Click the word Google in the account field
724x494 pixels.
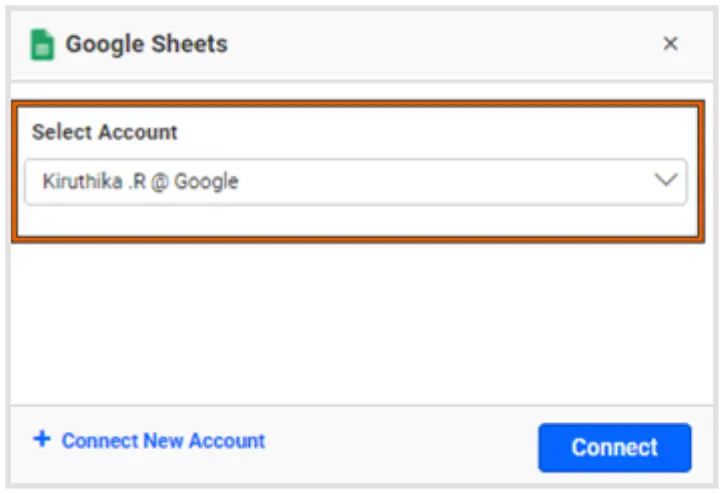(x=207, y=182)
